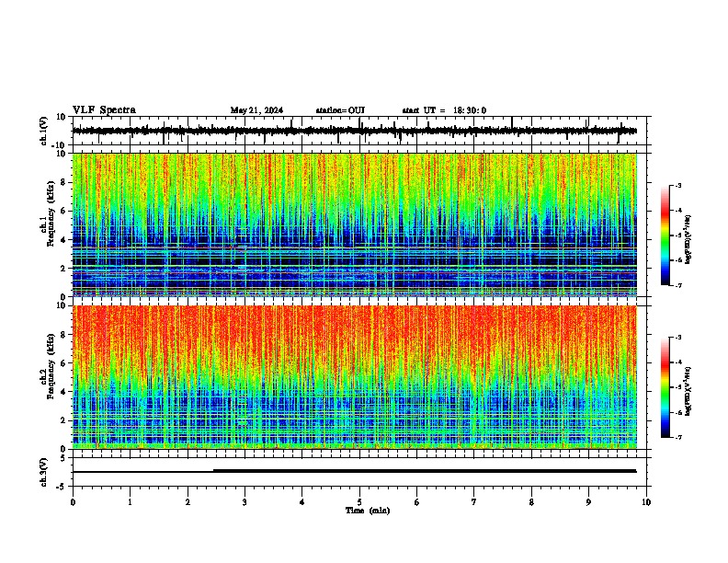
Task: Click tick label 2 on the Time axis
Action: (x=188, y=502)
